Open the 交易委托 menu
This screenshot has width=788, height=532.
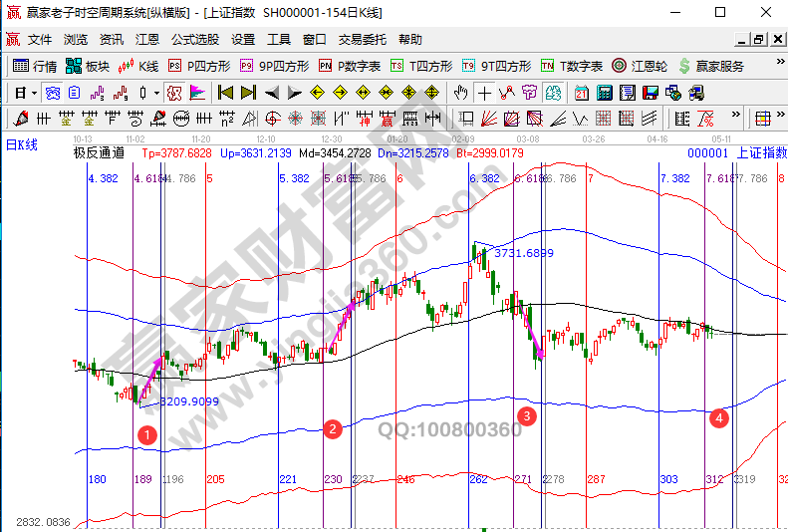pos(362,40)
